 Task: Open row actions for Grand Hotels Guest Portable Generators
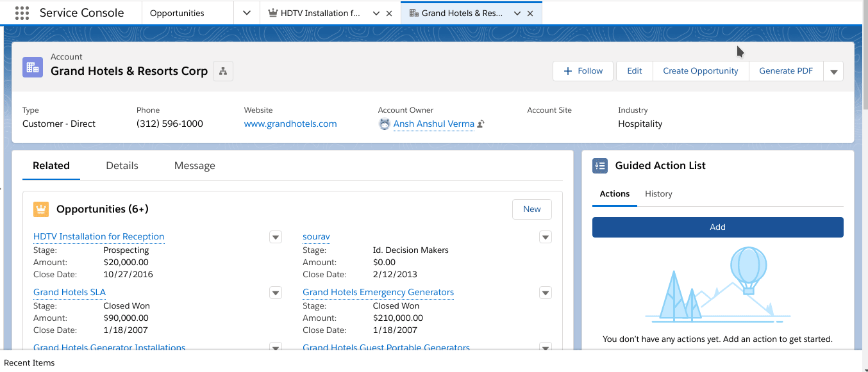click(x=546, y=347)
